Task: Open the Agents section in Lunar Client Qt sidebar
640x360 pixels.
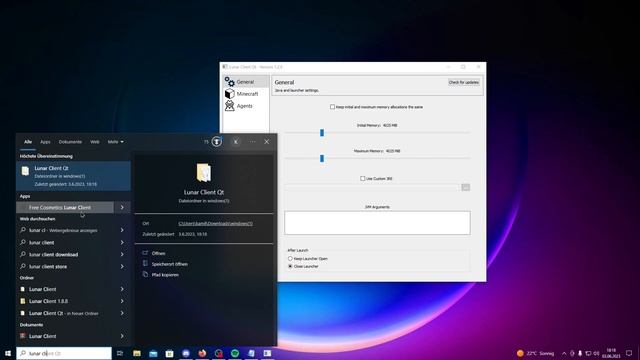Action: coord(246,106)
